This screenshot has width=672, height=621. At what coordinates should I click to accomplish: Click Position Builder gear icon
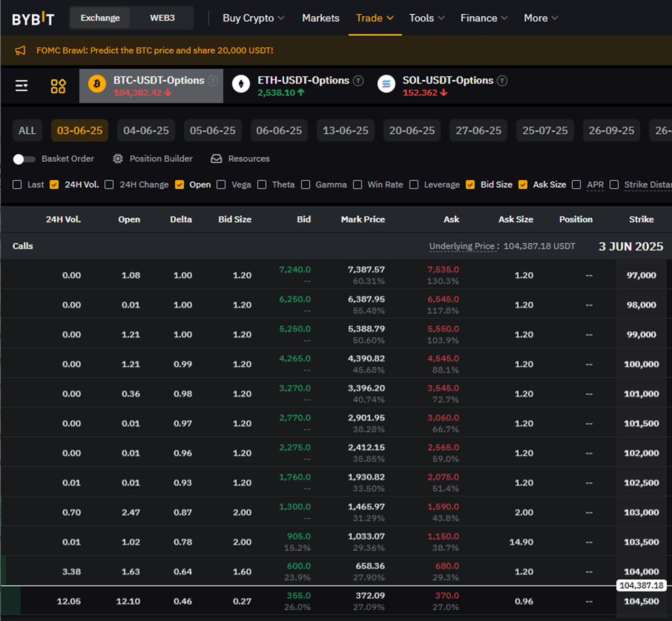click(x=118, y=158)
